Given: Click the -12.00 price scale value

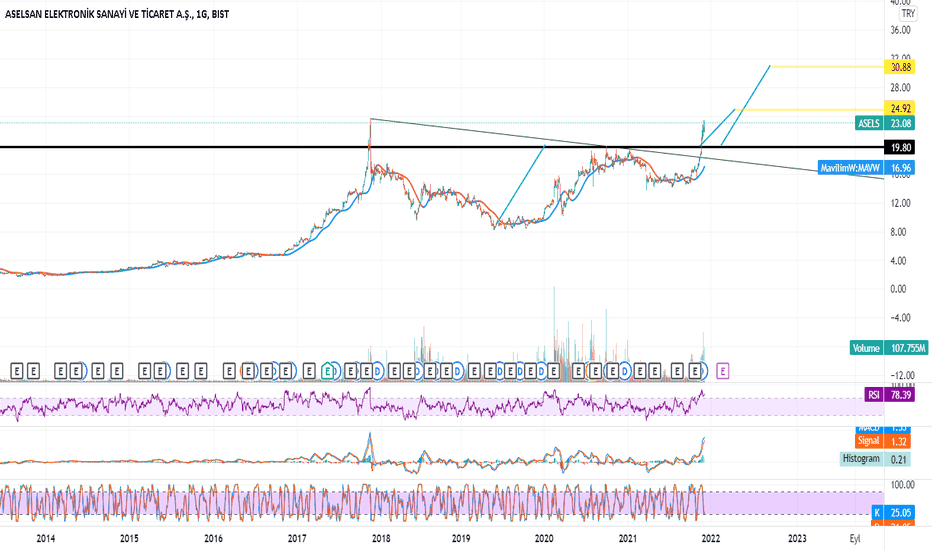Looking at the screenshot, I should point(900,376).
